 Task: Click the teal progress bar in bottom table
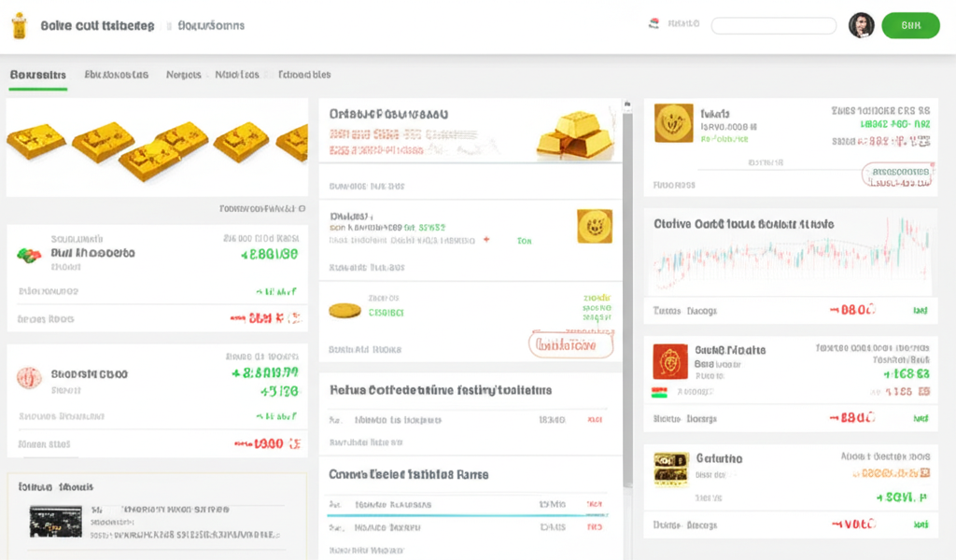coord(467,514)
